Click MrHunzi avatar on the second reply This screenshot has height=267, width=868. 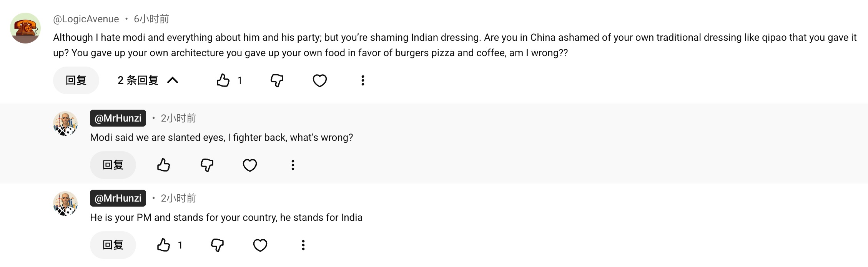[x=65, y=204]
